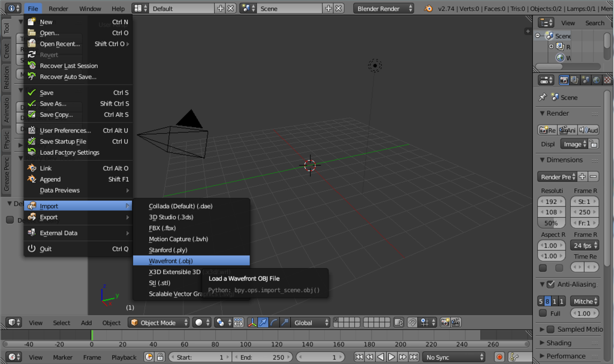Add a new scene with plus button

[x=328, y=8]
